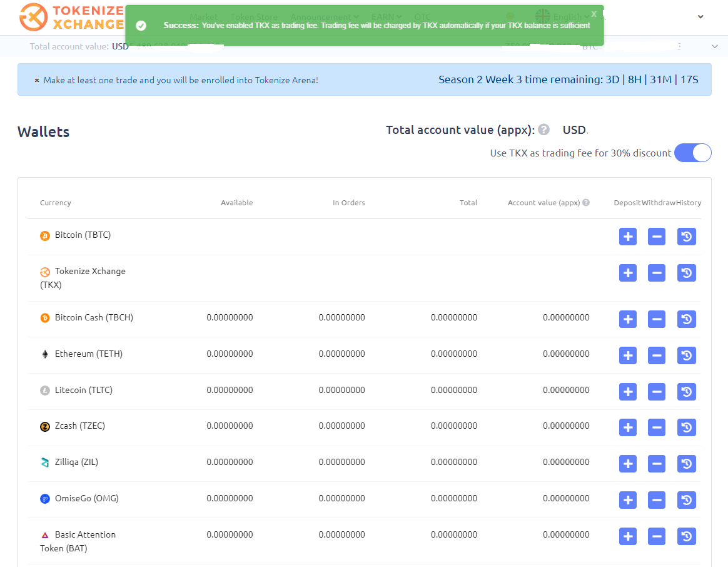The height and width of the screenshot is (567, 728).
Task: Click the Litecoin coin icon
Action: [x=45, y=391]
